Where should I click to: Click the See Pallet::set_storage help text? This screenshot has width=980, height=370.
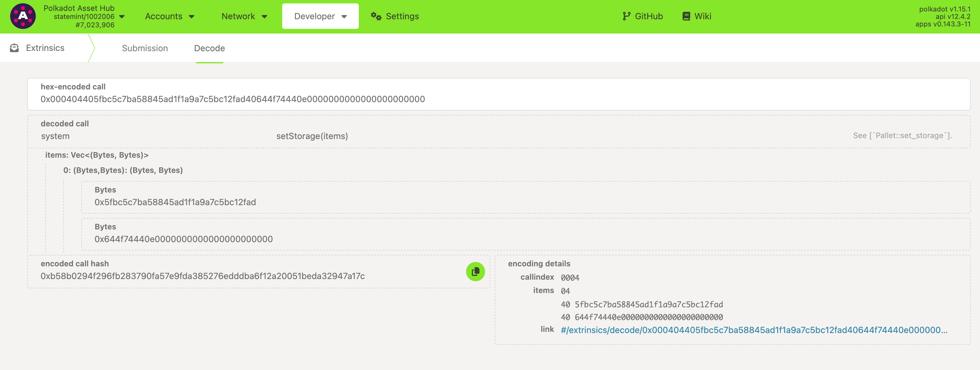tap(902, 136)
